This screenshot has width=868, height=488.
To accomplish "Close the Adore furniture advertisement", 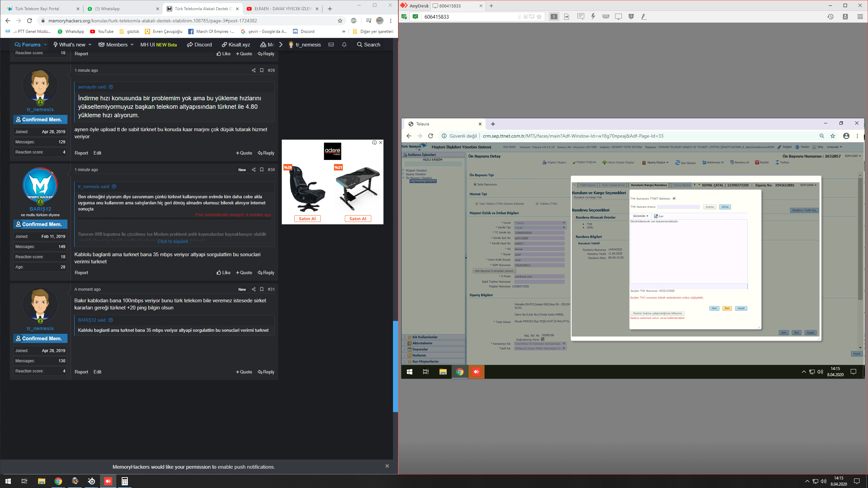I will (x=381, y=143).
